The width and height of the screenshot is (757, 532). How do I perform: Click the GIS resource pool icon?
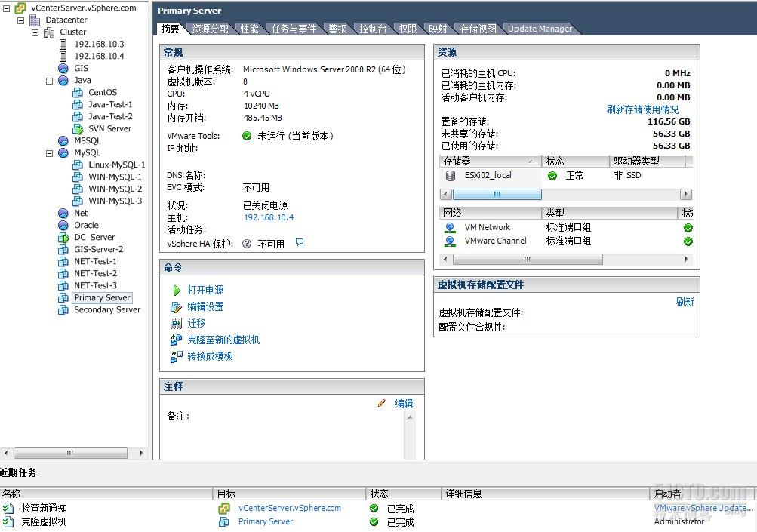(63, 68)
